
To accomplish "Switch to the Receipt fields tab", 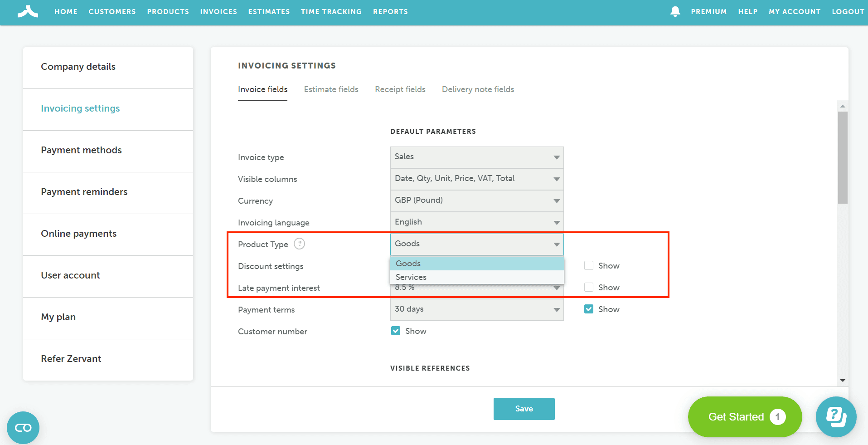I will (x=400, y=89).
